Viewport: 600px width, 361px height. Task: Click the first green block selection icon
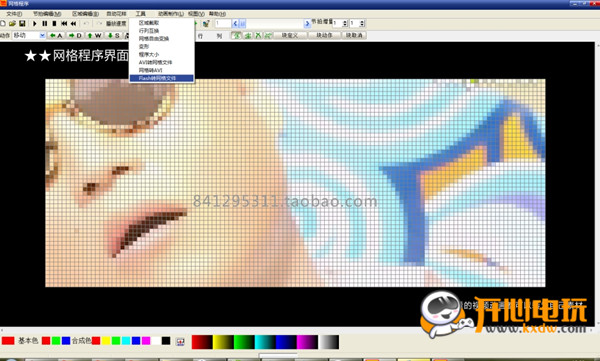click(237, 35)
